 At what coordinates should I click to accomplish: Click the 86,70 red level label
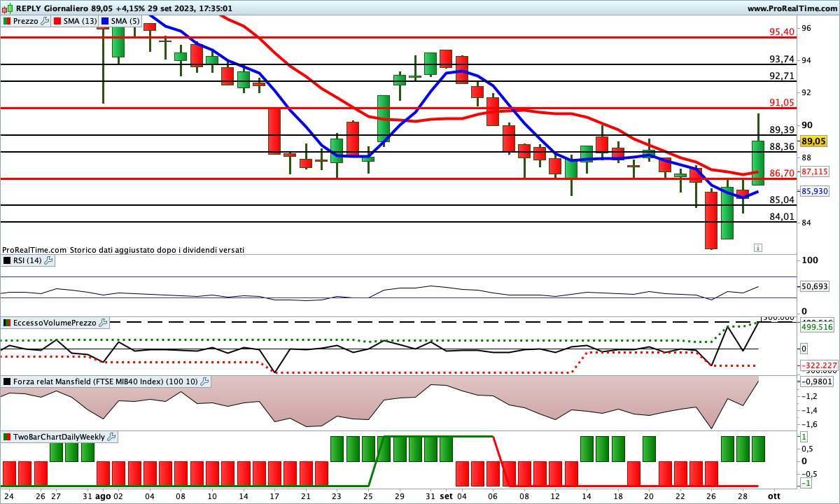coord(782,173)
